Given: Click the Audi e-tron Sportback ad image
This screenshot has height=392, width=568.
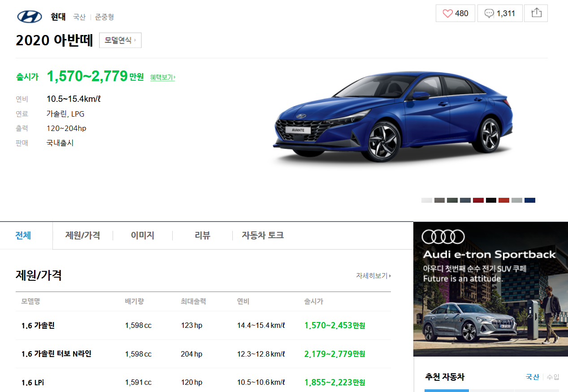Looking at the screenshot, I should click(x=490, y=289).
